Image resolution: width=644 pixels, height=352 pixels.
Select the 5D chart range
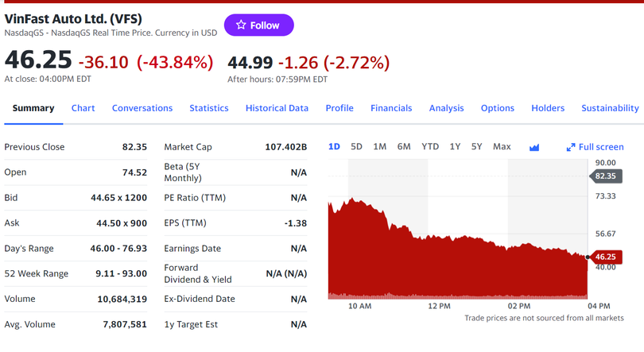pyautogui.click(x=356, y=146)
